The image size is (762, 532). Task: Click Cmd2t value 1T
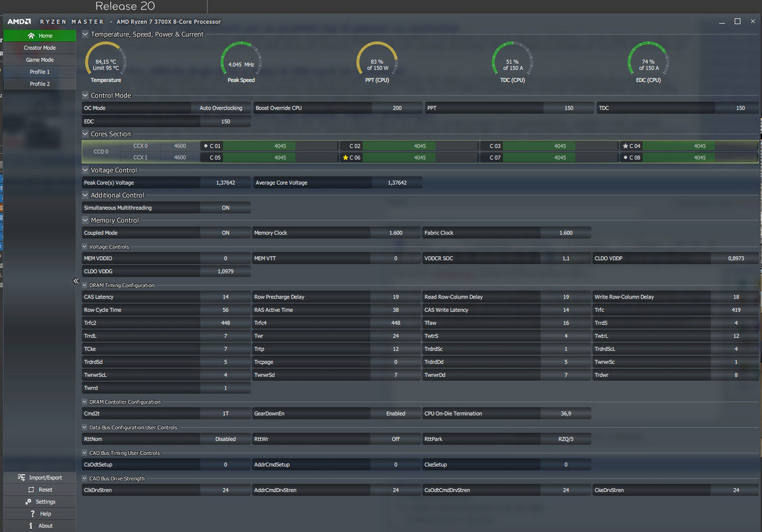[225, 414]
